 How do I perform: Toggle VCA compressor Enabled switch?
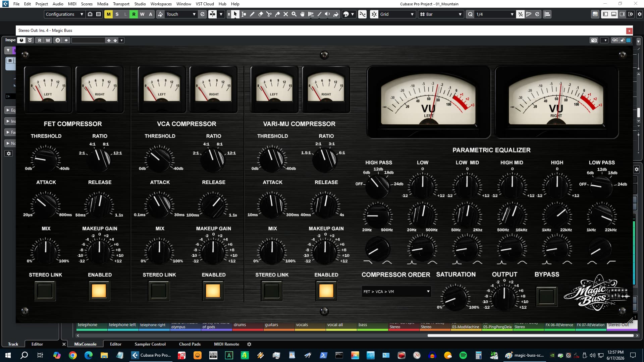click(x=213, y=290)
